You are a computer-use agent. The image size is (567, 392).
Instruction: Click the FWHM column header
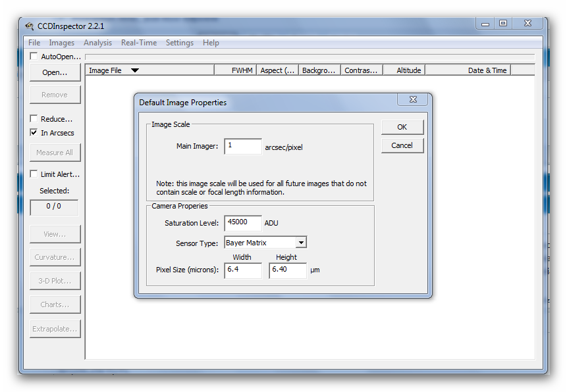click(236, 70)
